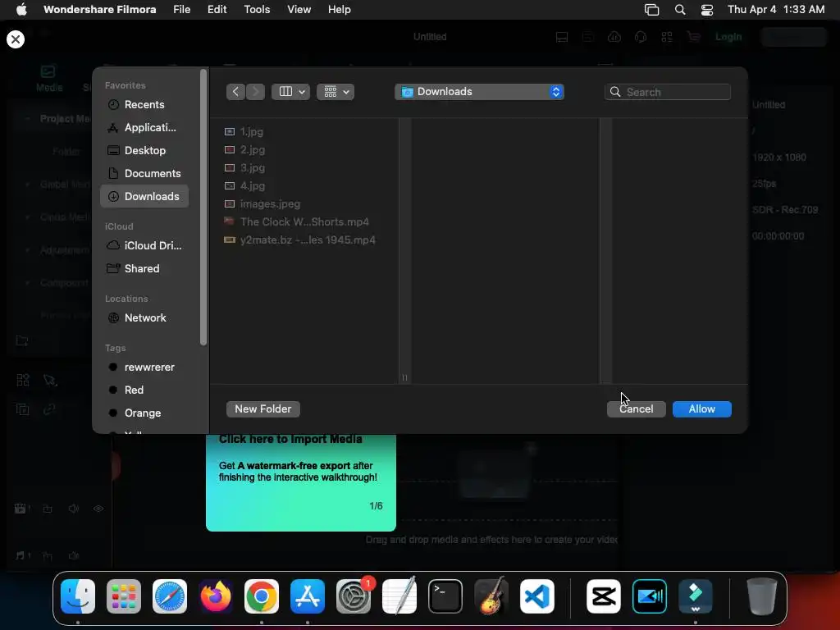Click the Stage Manager menu bar icon
Image resolution: width=840 pixels, height=630 pixels.
651,10
